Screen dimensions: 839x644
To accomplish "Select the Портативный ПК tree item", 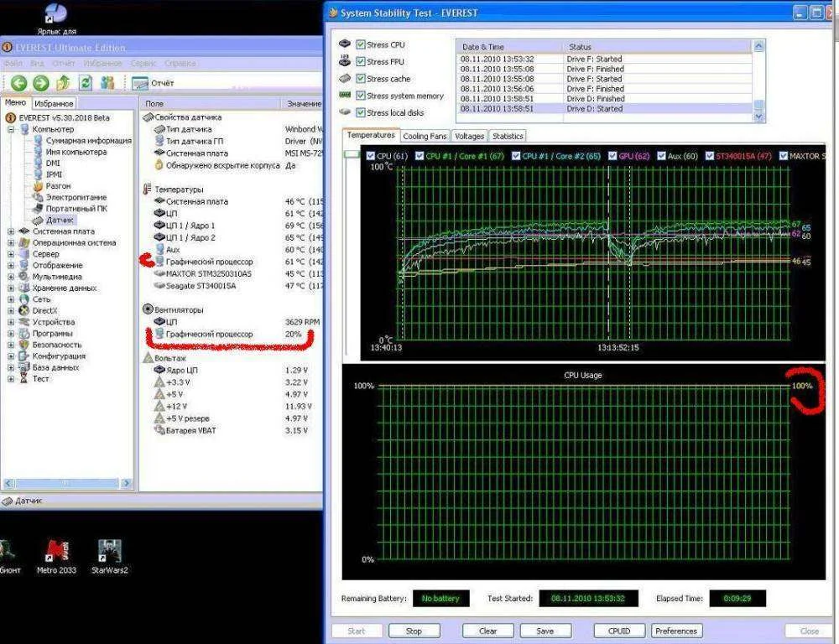I will coord(76,209).
